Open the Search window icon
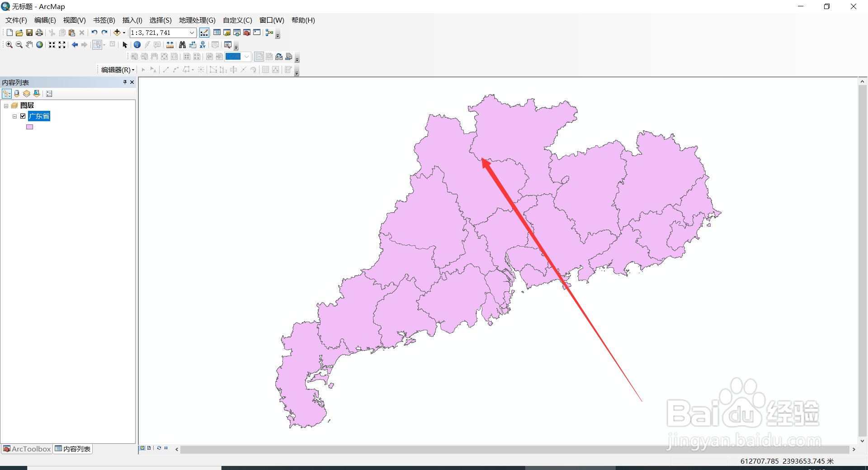 237,33
